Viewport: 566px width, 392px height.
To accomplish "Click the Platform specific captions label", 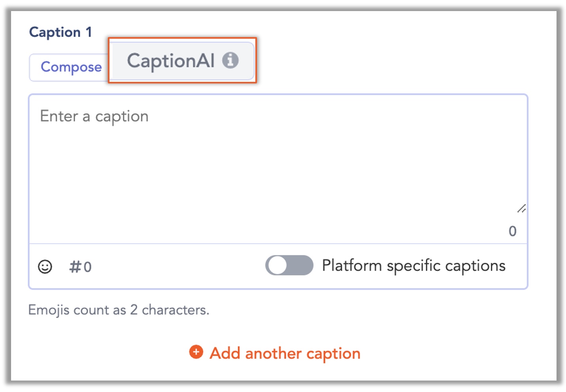I will click(414, 266).
